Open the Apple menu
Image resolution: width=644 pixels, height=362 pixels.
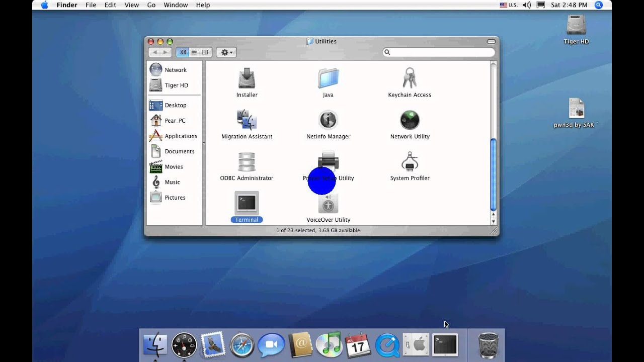click(x=44, y=5)
